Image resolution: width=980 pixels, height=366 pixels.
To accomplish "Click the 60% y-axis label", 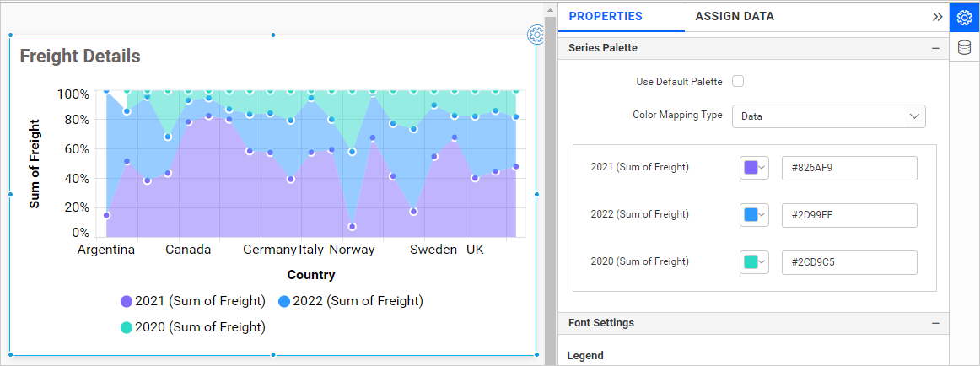I will 77,149.
